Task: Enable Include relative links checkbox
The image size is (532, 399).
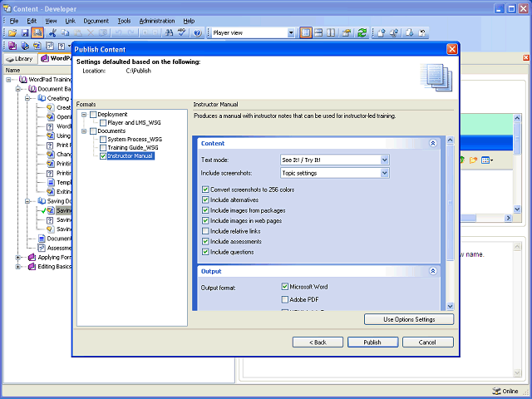Action: [205, 231]
